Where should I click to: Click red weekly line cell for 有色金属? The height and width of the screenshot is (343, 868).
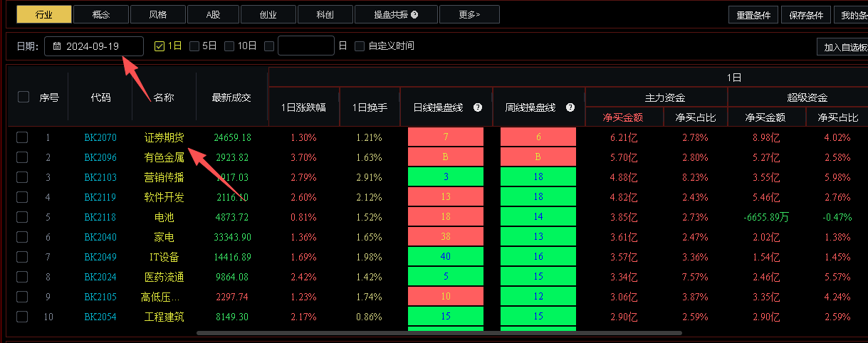tap(538, 157)
